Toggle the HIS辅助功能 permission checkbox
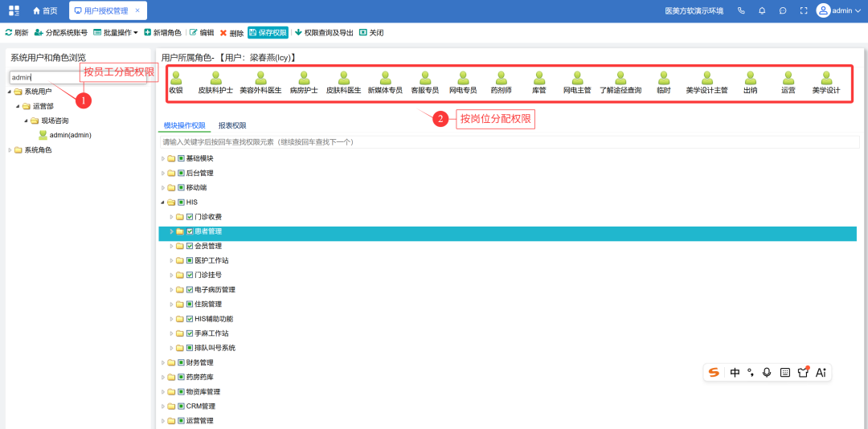Viewport: 868px width, 429px height. tap(190, 319)
